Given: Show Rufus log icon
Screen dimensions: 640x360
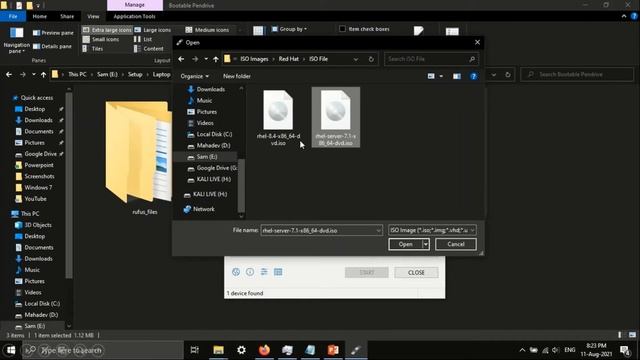Looking at the screenshot, I should coord(278,272).
